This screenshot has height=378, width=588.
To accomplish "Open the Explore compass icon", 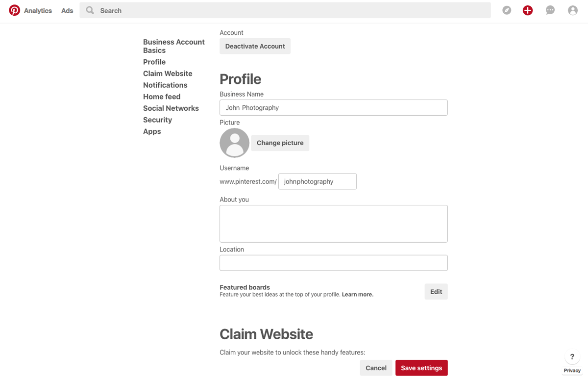I will 507,10.
